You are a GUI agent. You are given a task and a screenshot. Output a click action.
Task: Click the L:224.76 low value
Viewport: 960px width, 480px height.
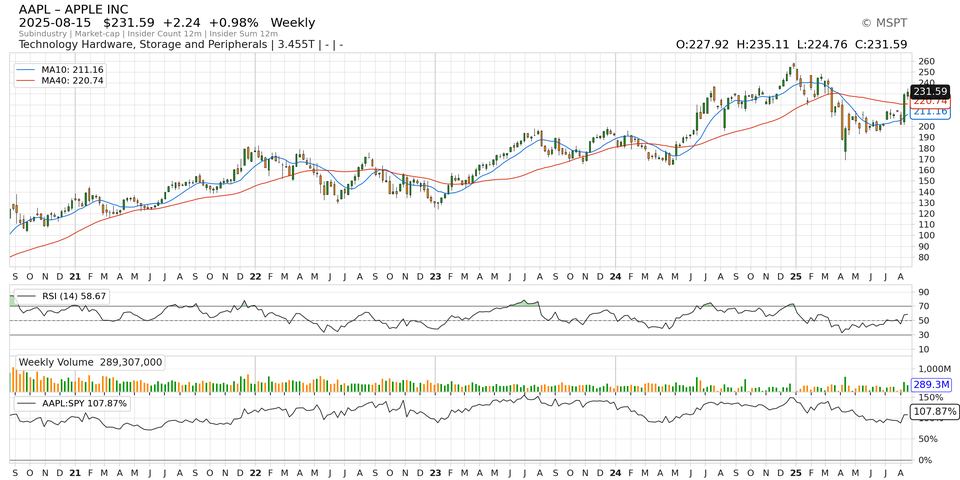click(x=822, y=45)
